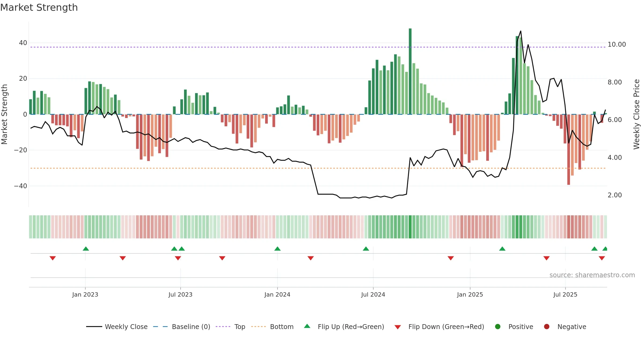Click the 6.00 price tick on right axis
This screenshot has height=362, width=644.
[615, 120]
